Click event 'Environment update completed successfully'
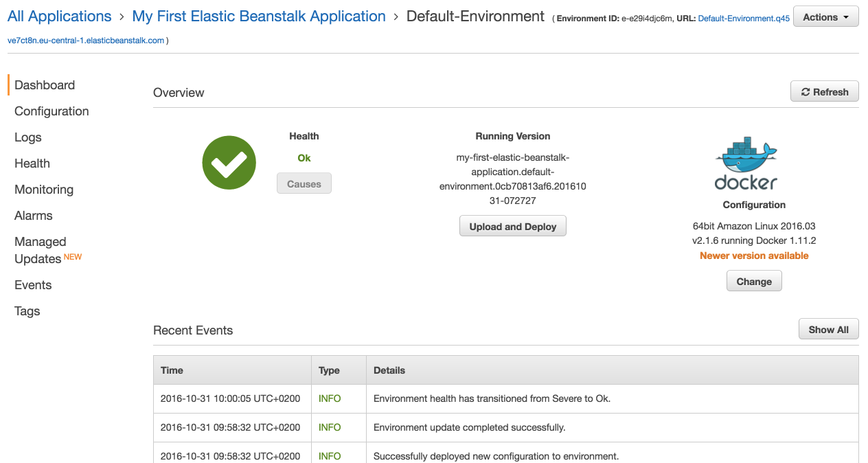The width and height of the screenshot is (868, 463). [470, 427]
